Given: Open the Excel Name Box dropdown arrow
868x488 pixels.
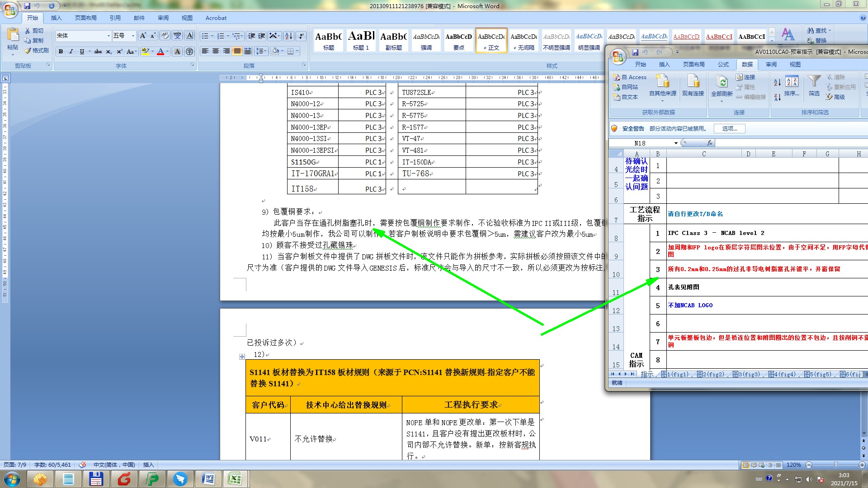Looking at the screenshot, I should 676,143.
